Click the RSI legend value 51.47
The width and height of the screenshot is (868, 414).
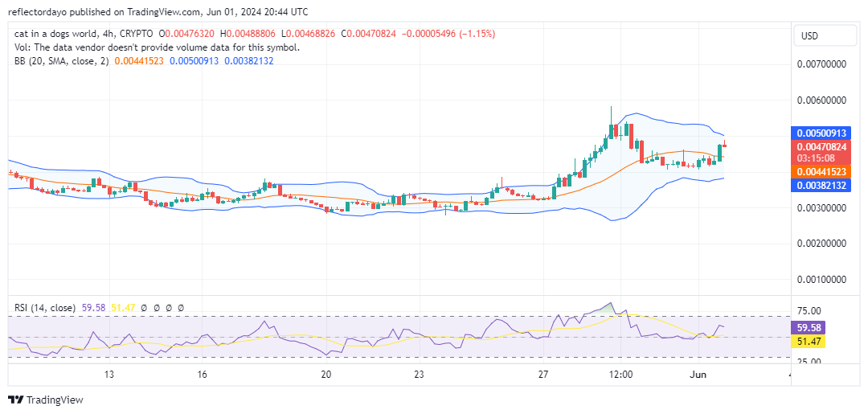coord(121,308)
